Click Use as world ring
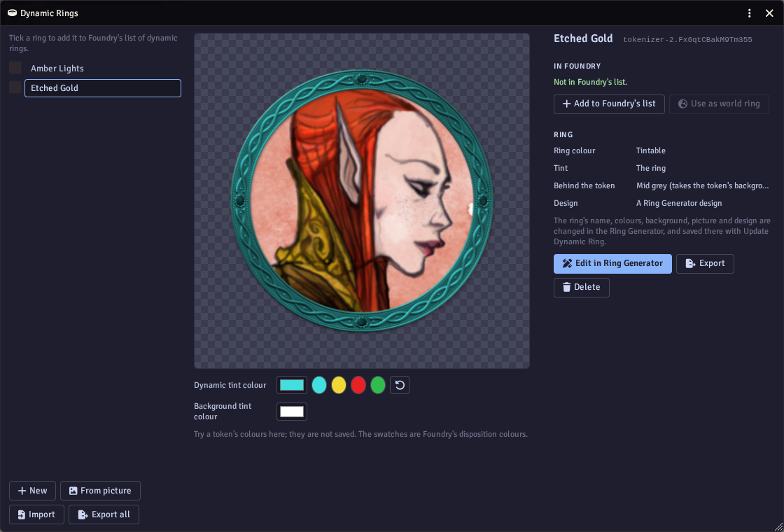This screenshot has width=784, height=532. 719,104
